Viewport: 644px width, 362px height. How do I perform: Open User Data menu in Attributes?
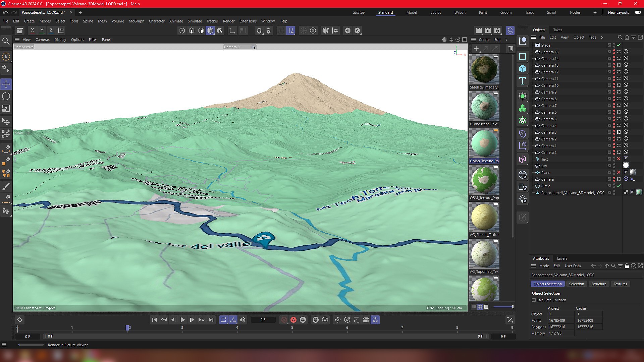tap(573, 266)
